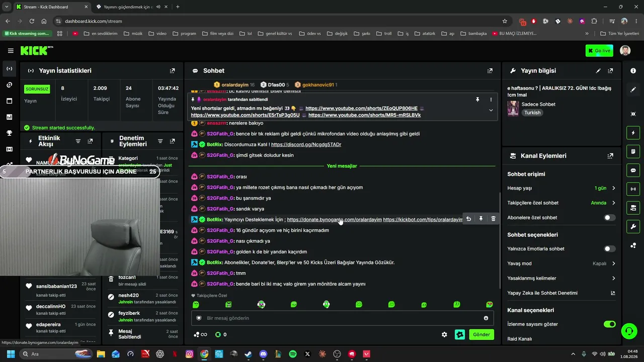The height and width of the screenshot is (362, 644).
Task: Reply to the BotRix donate message
Action: pyautogui.click(x=468, y=219)
